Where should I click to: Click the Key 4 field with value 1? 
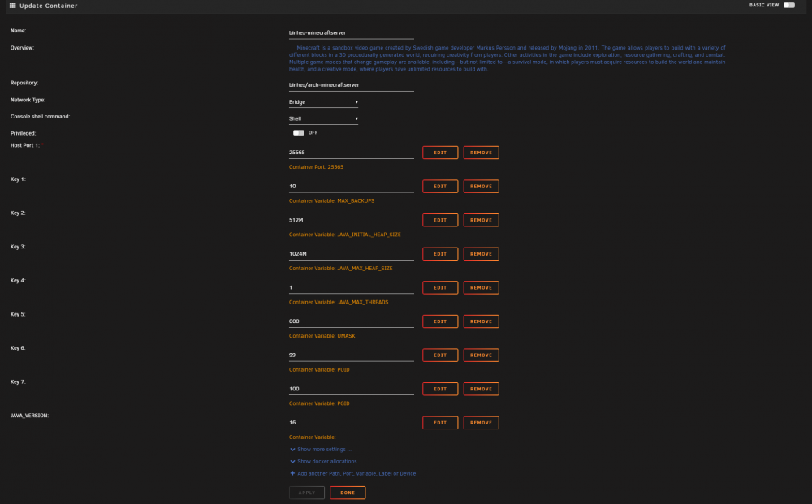tap(351, 287)
